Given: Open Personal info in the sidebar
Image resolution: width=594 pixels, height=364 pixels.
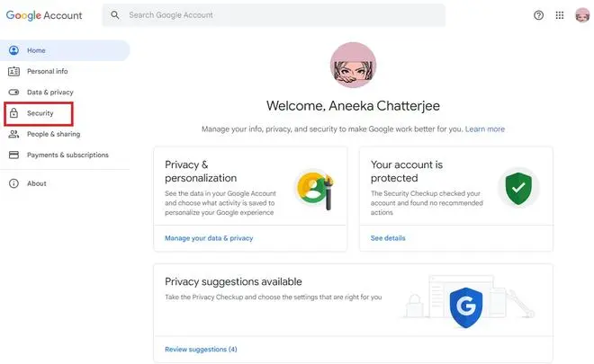Looking at the screenshot, I should coord(47,71).
